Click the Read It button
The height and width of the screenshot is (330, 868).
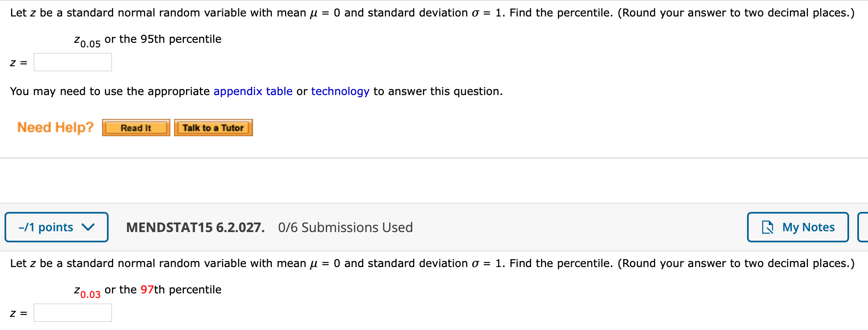click(x=136, y=128)
